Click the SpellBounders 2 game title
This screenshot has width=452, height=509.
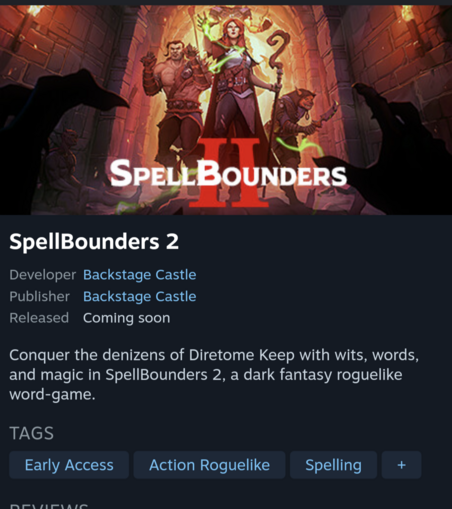94,241
